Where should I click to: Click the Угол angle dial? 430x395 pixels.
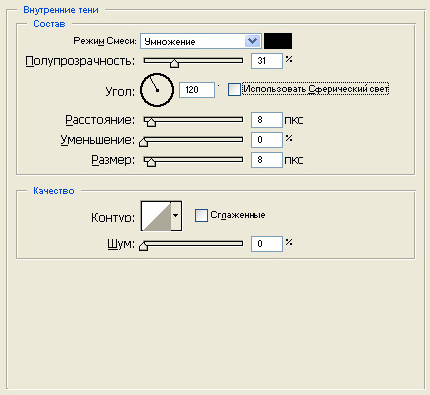point(157,90)
